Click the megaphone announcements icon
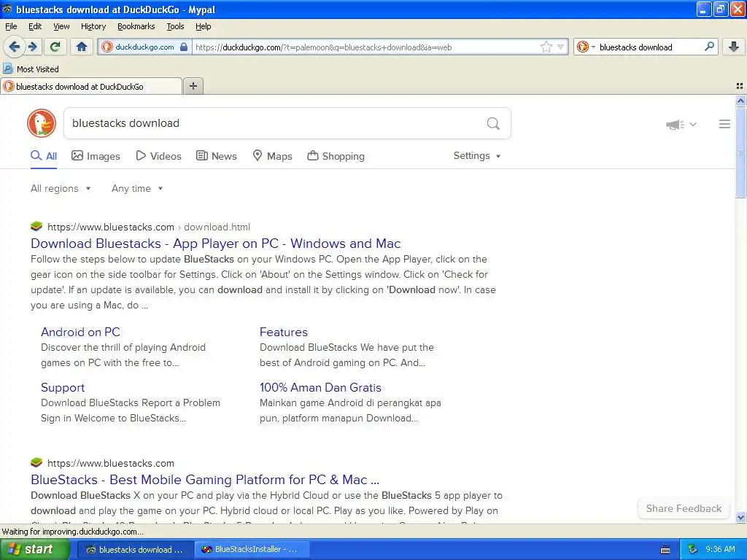The image size is (747, 560). point(675,125)
